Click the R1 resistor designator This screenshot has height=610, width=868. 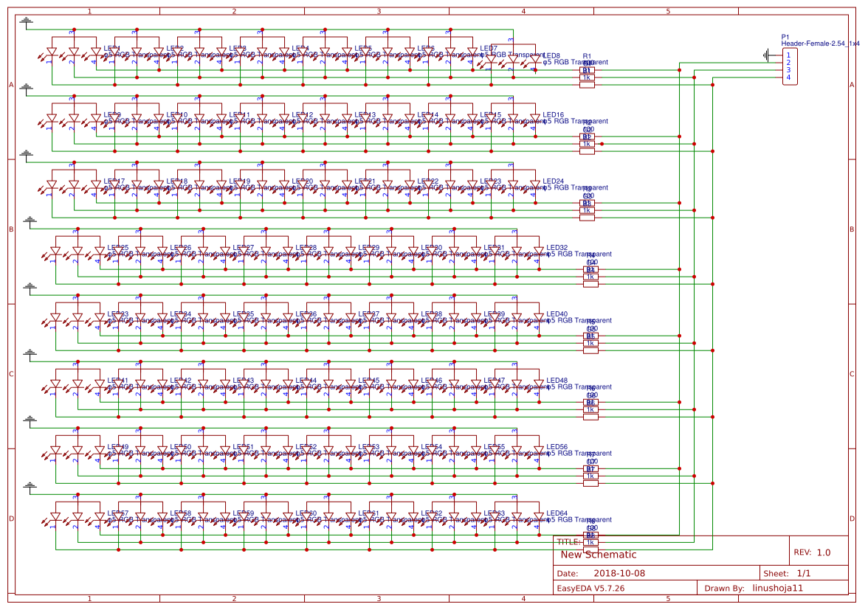click(587, 56)
